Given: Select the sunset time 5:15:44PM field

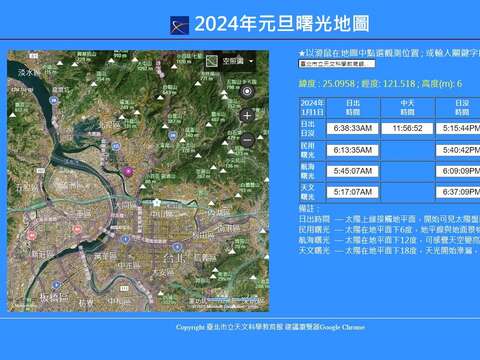Looking at the screenshot, I should coord(458,128).
